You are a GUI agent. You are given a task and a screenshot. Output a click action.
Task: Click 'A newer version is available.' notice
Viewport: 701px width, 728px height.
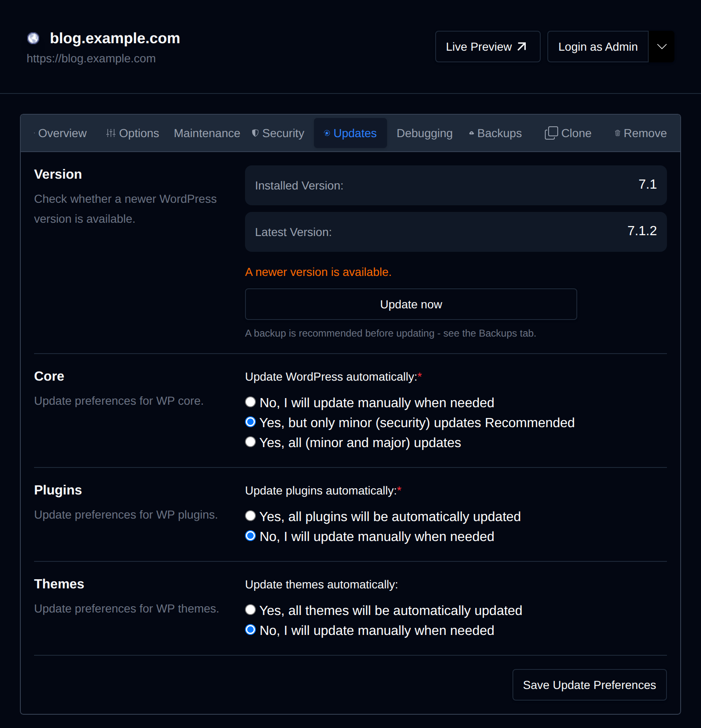coord(318,272)
